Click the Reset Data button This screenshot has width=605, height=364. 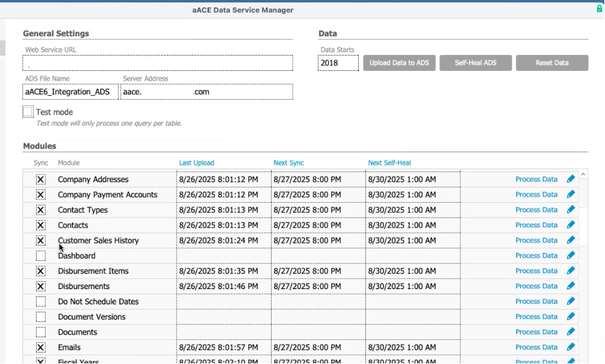tap(552, 63)
